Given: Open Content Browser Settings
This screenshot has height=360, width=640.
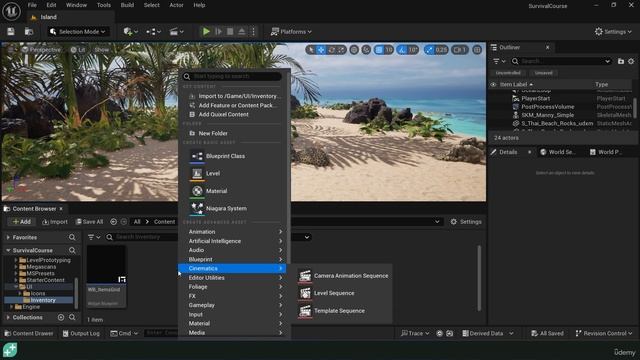Looking at the screenshot, I should pyautogui.click(x=466, y=222).
